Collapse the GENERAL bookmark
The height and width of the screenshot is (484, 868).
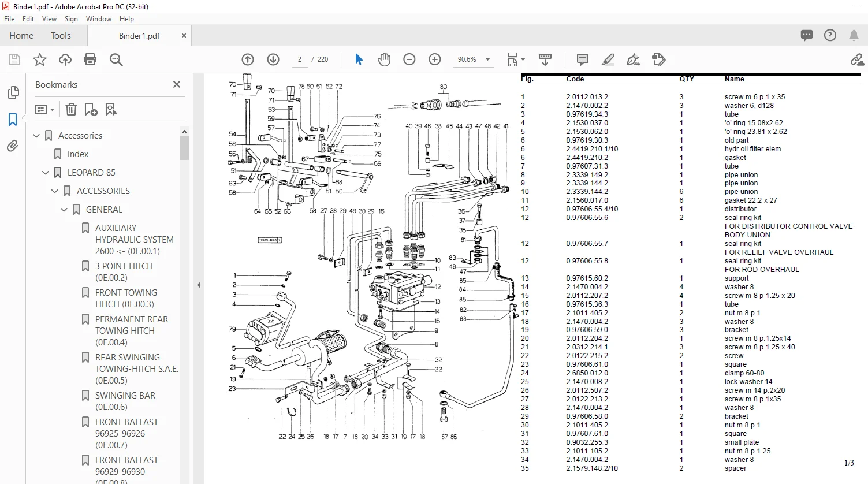[64, 210]
